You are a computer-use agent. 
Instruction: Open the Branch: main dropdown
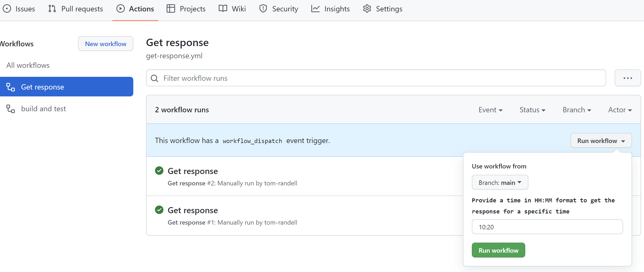(x=500, y=182)
